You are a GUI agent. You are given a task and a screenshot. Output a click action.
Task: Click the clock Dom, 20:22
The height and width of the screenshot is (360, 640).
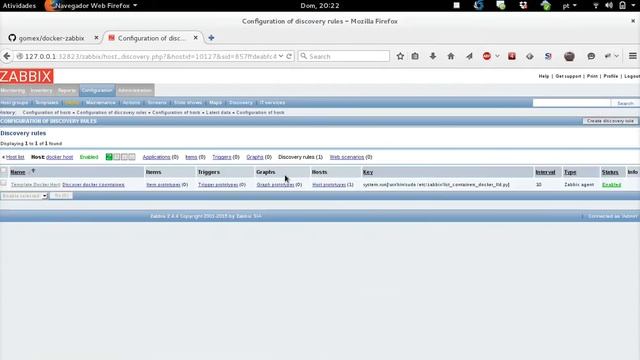[320, 5]
